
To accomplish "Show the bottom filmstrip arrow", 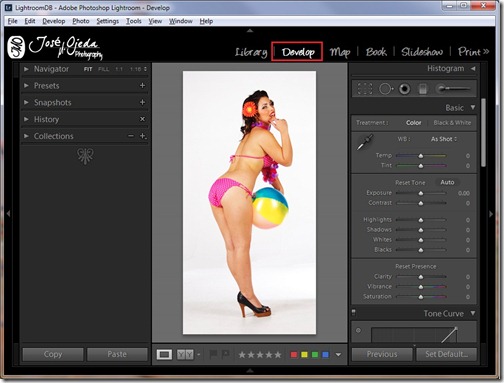I will [250, 371].
